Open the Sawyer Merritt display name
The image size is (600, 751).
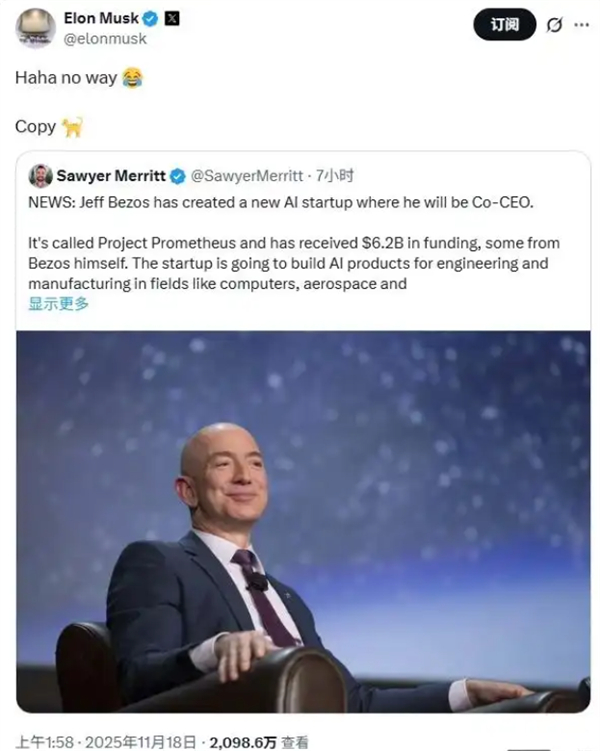[110, 176]
